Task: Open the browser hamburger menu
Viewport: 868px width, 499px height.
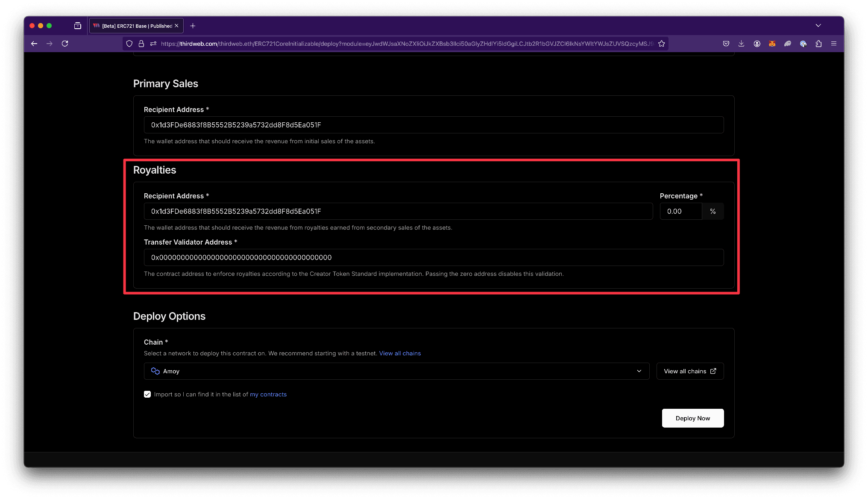Action: point(833,43)
